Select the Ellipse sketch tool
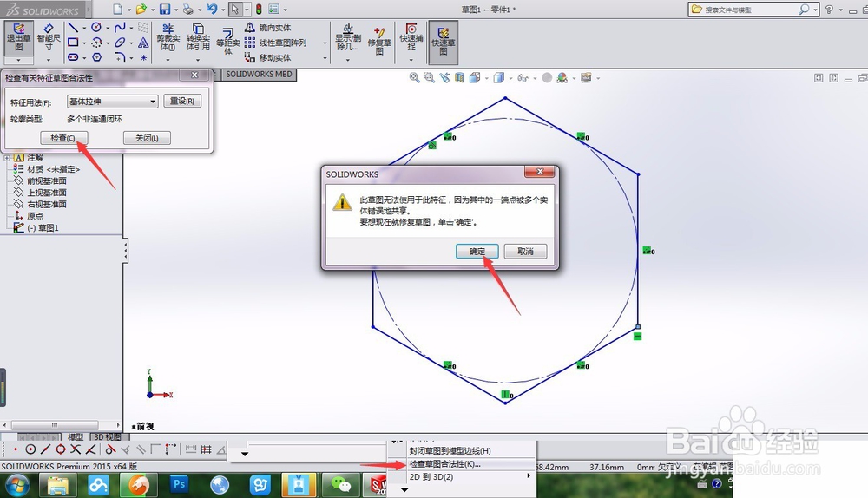This screenshot has width=868, height=498. [120, 43]
